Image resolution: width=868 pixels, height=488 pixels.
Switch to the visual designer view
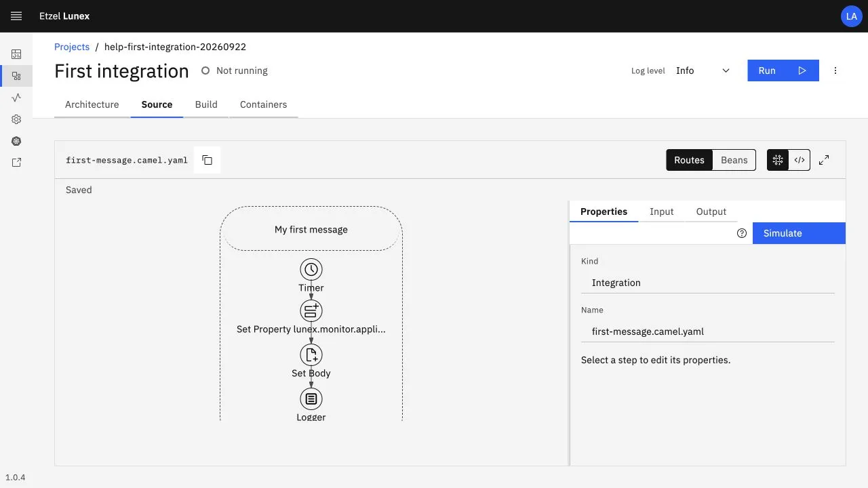coord(778,160)
